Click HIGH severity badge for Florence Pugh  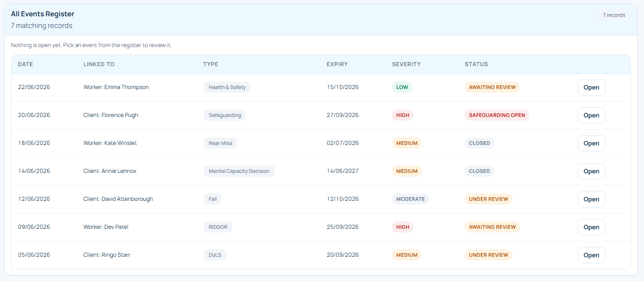pyautogui.click(x=403, y=115)
